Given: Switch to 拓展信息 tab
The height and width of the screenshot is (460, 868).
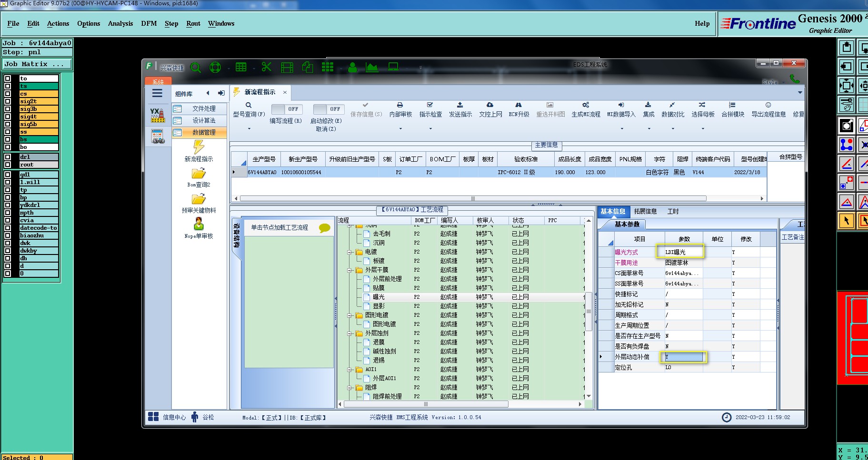Looking at the screenshot, I should point(645,212).
